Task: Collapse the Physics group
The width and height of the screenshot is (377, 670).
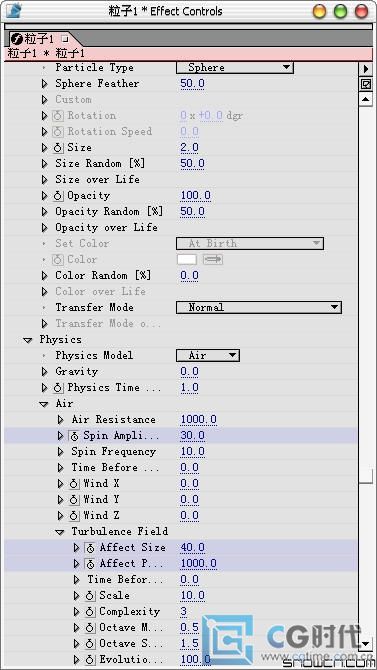Action: click(28, 340)
